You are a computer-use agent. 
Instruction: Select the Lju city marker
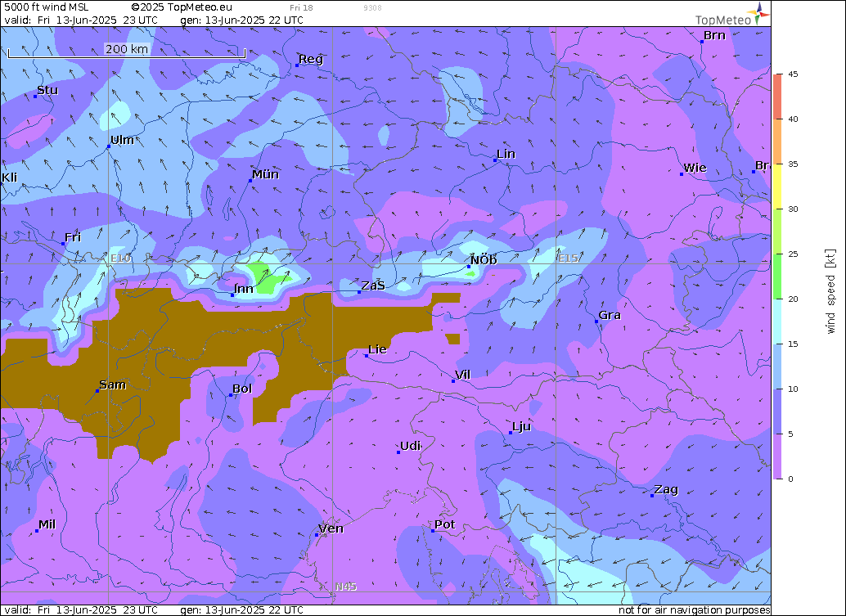(511, 433)
